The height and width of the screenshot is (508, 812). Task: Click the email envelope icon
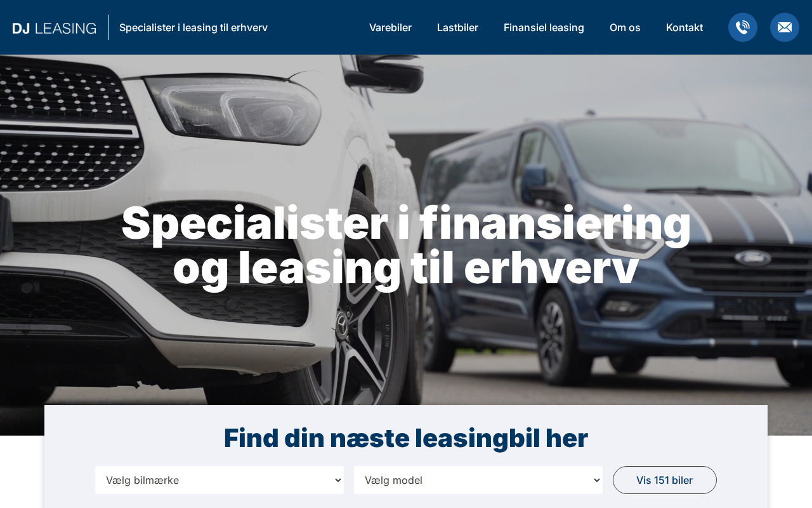pos(785,27)
